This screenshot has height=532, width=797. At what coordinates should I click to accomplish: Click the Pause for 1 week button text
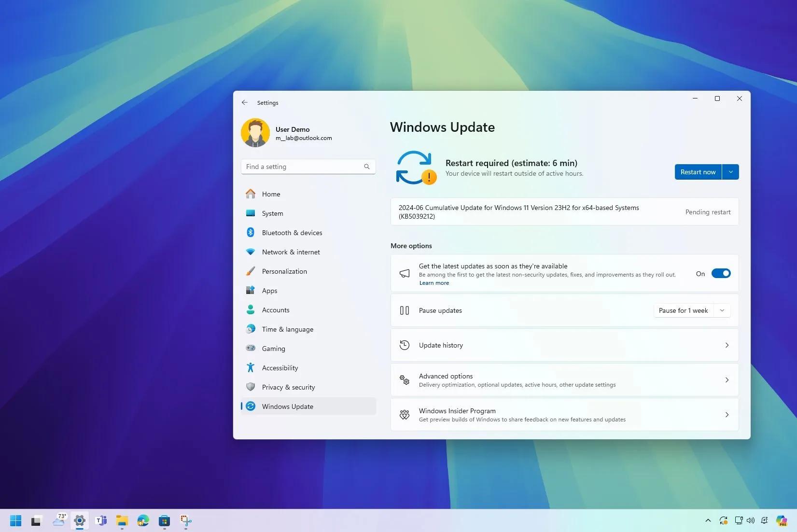(x=683, y=310)
